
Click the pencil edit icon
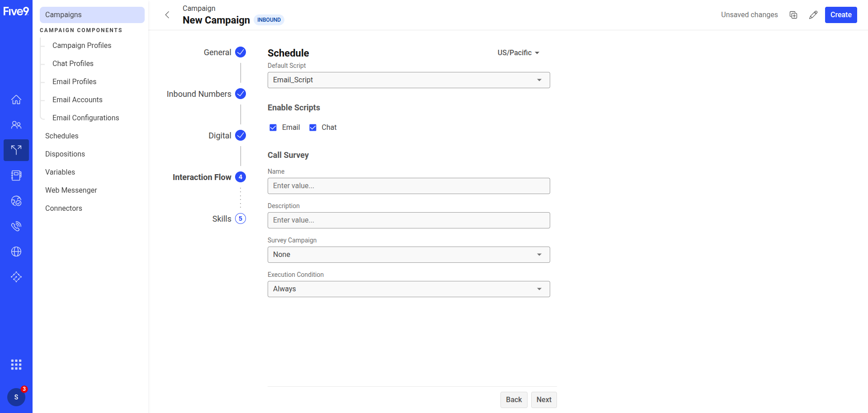click(813, 15)
